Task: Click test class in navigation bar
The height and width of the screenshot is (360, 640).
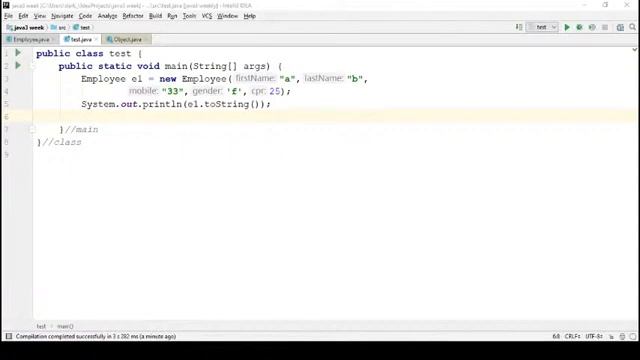Action: pos(81,27)
